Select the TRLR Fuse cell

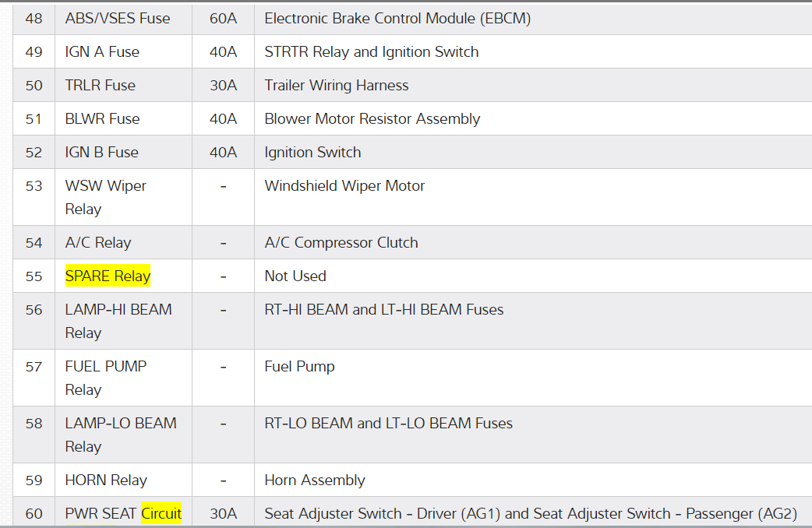click(x=101, y=85)
